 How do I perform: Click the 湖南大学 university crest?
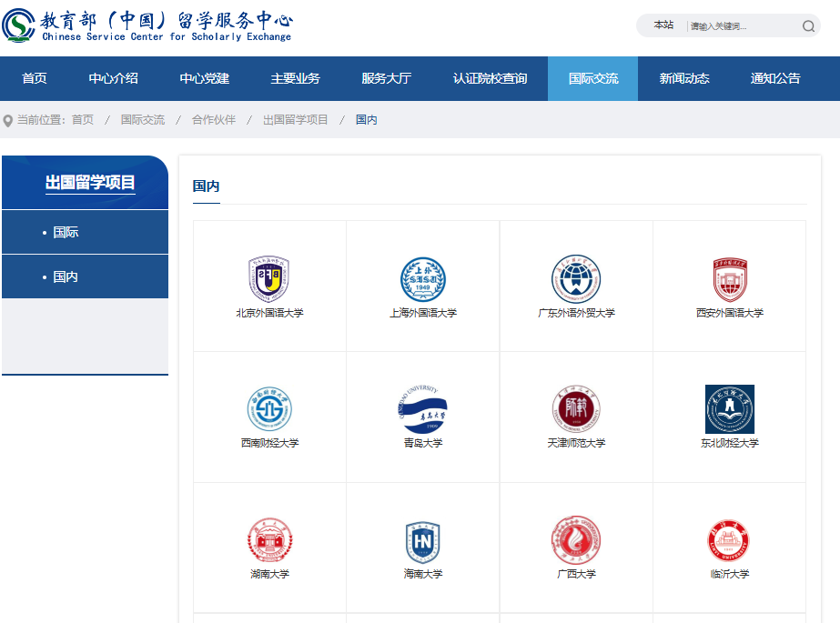[x=268, y=540]
